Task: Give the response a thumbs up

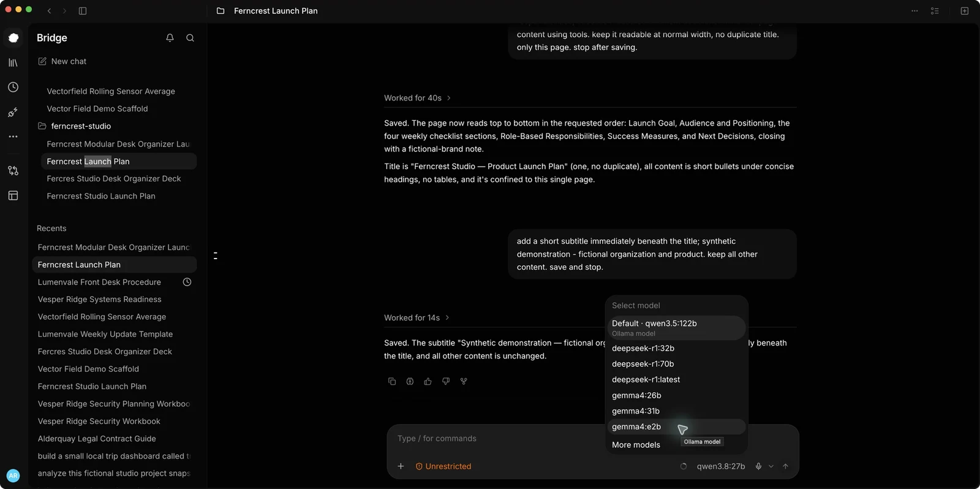Action: (x=428, y=381)
